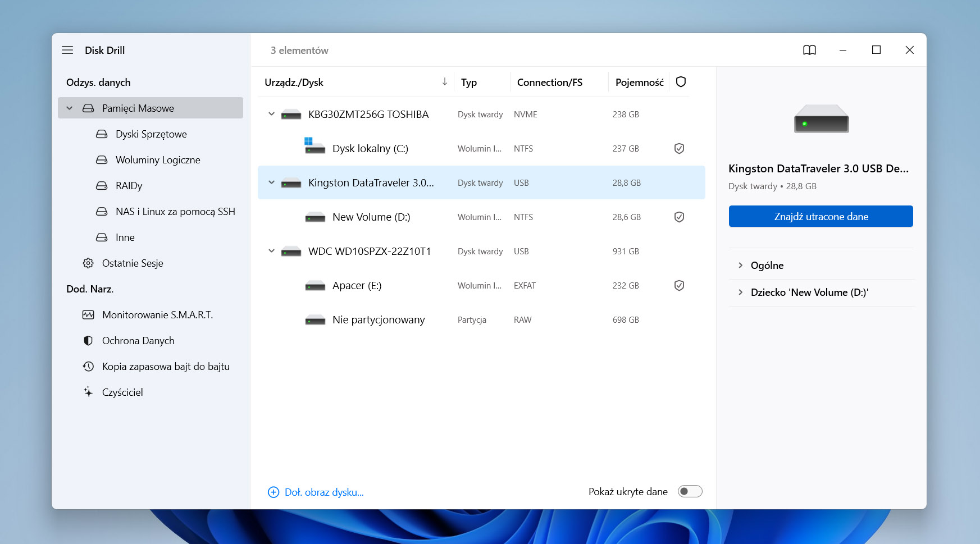This screenshot has width=980, height=544.
Task: Click the NVME connection cell
Action: 526,115
